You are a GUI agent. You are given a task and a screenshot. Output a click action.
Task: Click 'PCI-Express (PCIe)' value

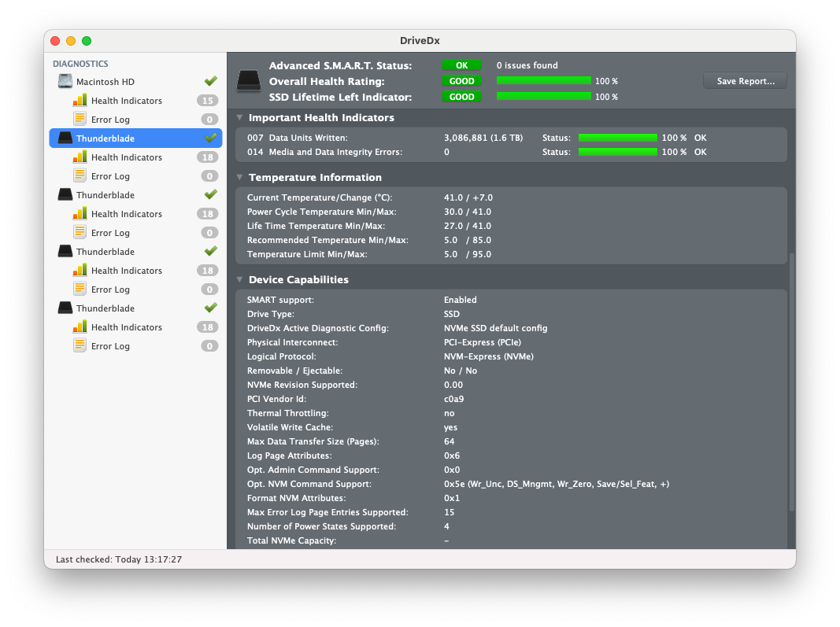point(482,342)
